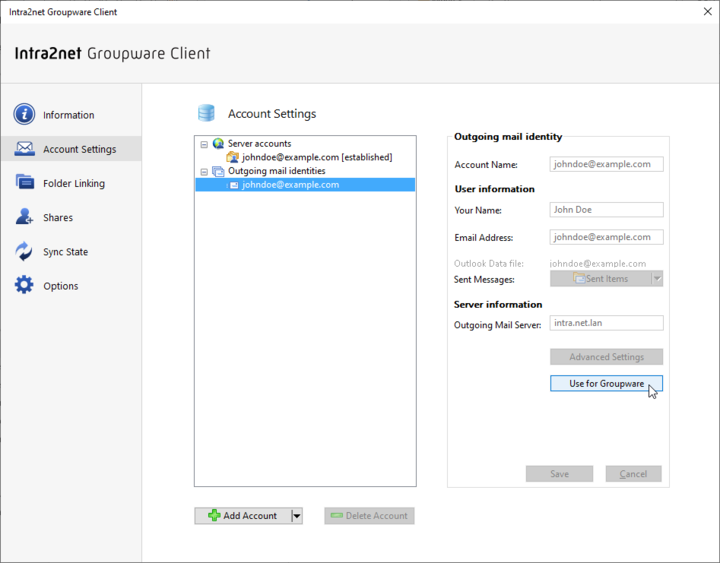
Task: Click the database icon beside Account Settings heading
Action: [x=206, y=113]
